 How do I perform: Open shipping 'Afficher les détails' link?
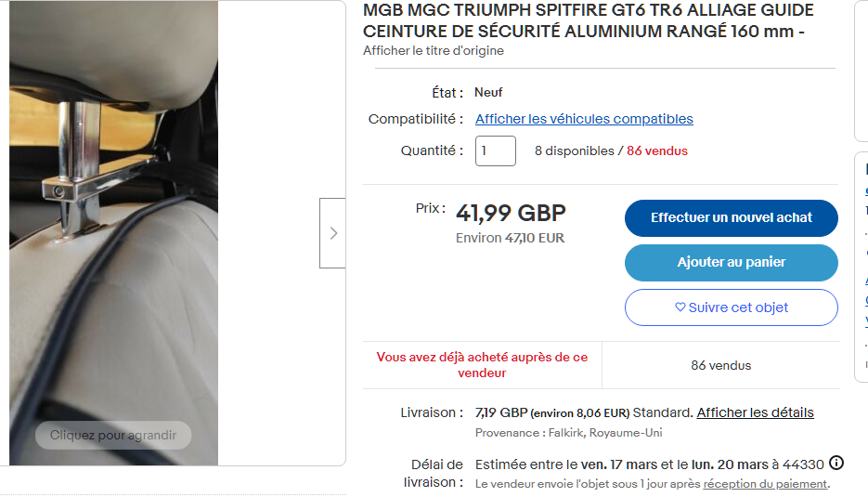pyautogui.click(x=755, y=412)
